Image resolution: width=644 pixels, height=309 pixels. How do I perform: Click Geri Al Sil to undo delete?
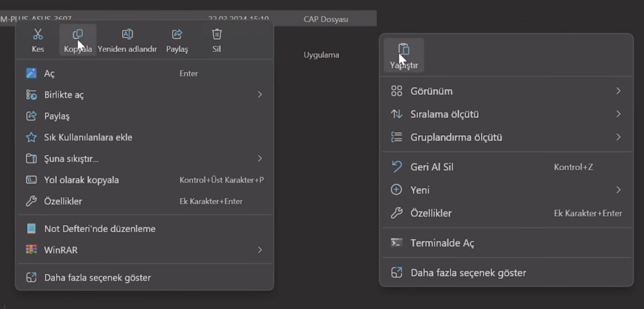431,167
